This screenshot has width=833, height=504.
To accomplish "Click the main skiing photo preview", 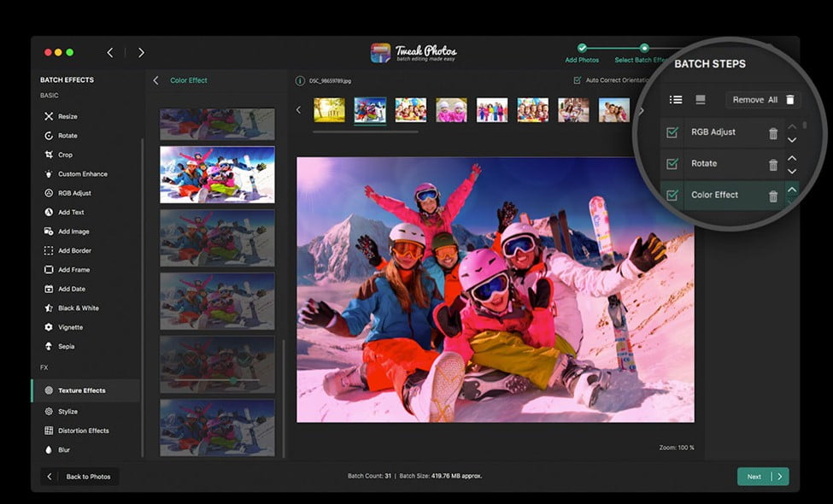I will coord(496,290).
